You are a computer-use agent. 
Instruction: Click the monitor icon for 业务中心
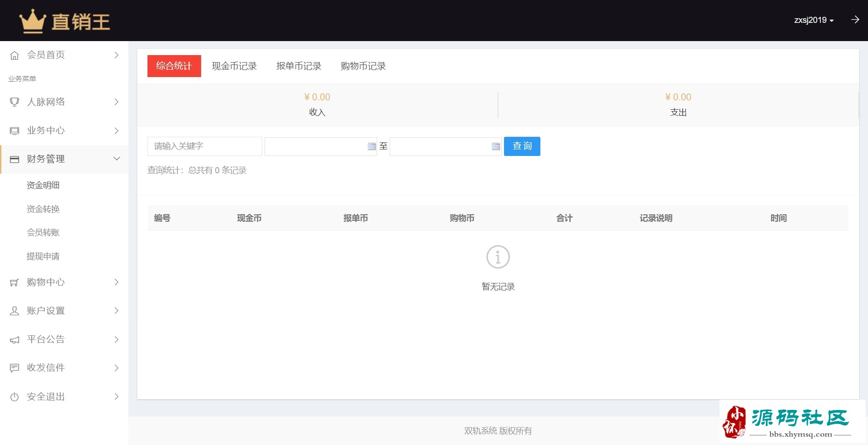click(x=14, y=131)
